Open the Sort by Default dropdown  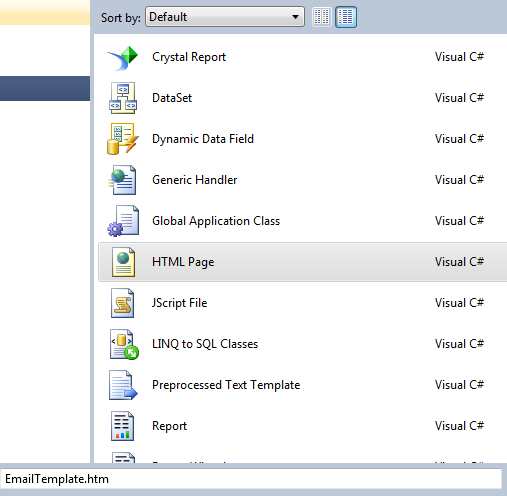click(x=225, y=17)
